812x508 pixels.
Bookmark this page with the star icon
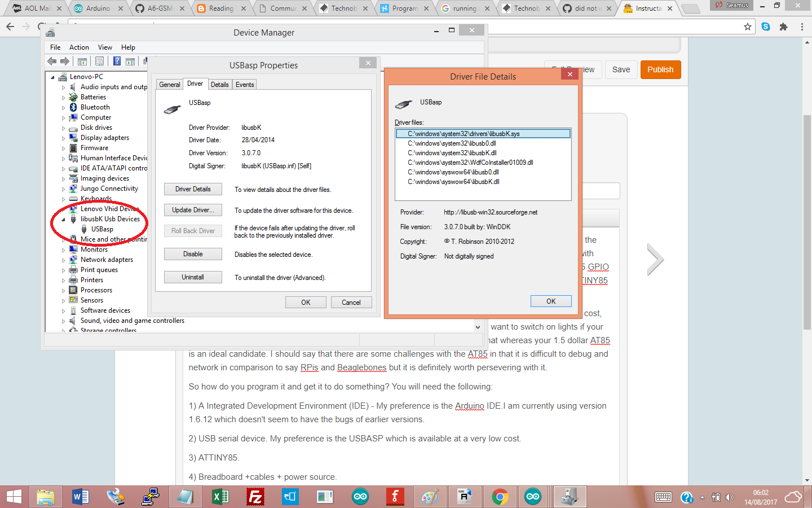[x=748, y=27]
